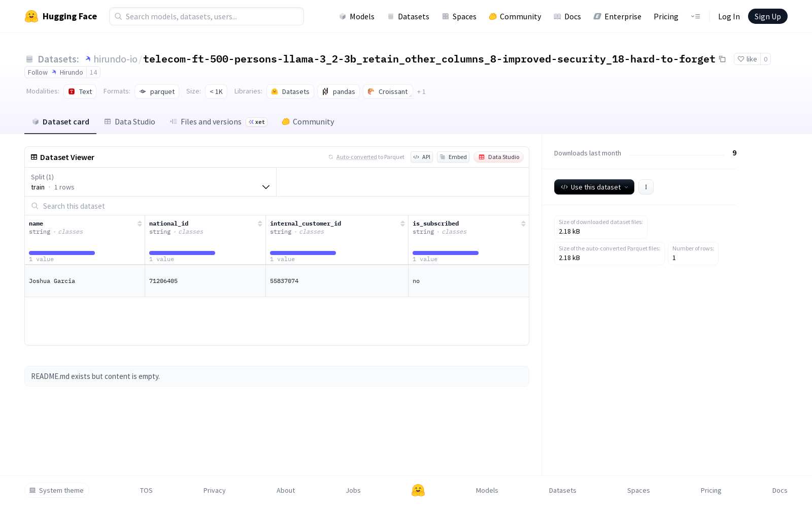Toggle the System theme button
Image resolution: width=812 pixels, height=508 pixels.
pos(57,490)
